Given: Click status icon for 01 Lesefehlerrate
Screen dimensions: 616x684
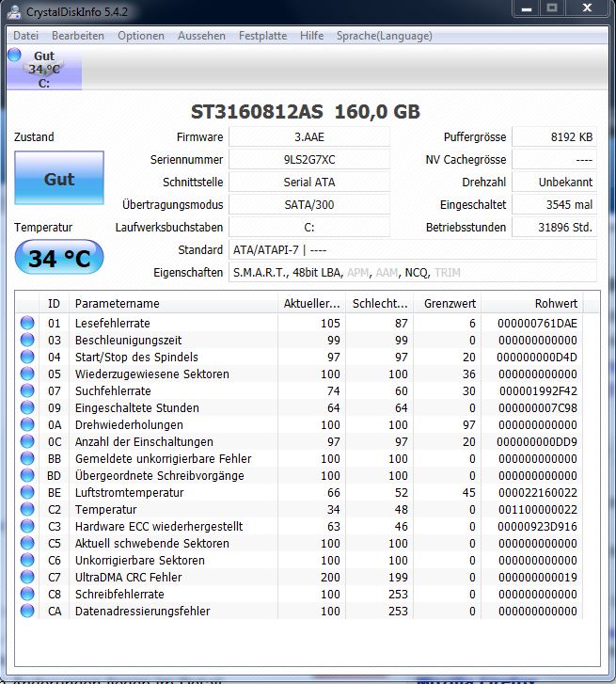Looking at the screenshot, I should [x=27, y=323].
